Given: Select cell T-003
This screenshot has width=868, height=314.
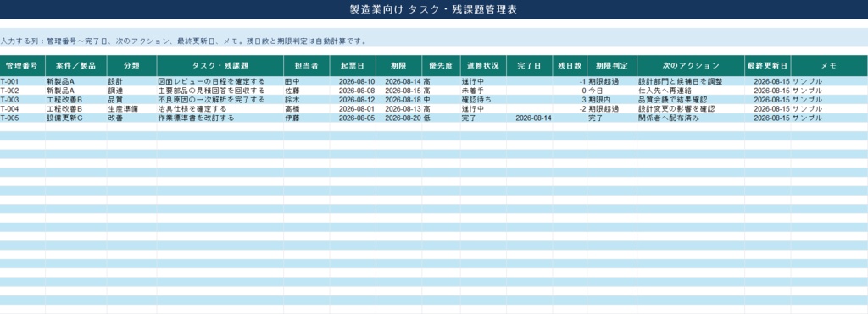Looking at the screenshot, I should click(x=22, y=100).
